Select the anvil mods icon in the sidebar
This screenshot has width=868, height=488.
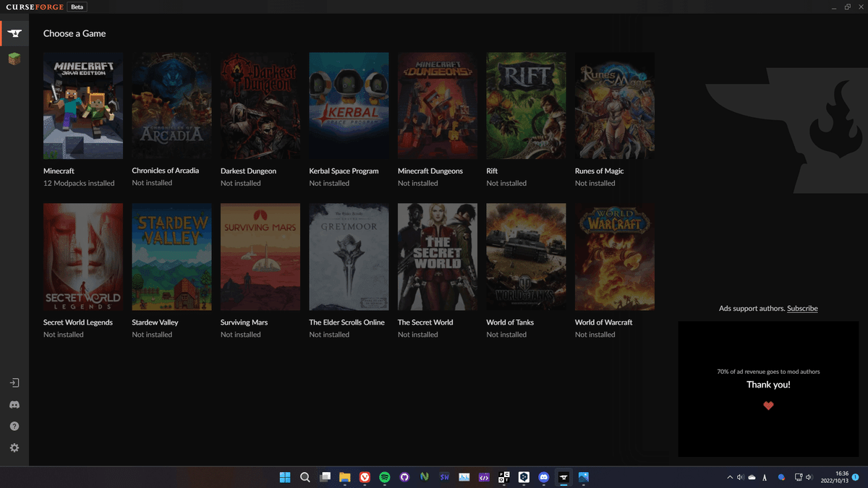click(x=14, y=33)
